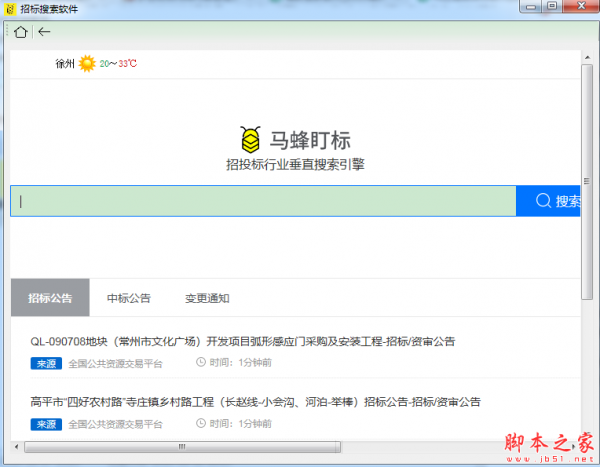
Task: Click 来源 badge under QL-090708 announcement
Action: (46, 363)
